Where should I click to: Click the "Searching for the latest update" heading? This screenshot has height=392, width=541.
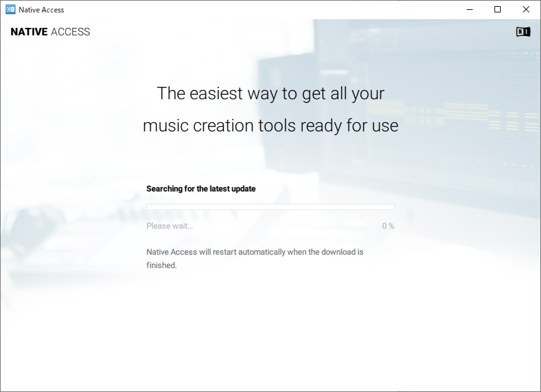(201, 189)
